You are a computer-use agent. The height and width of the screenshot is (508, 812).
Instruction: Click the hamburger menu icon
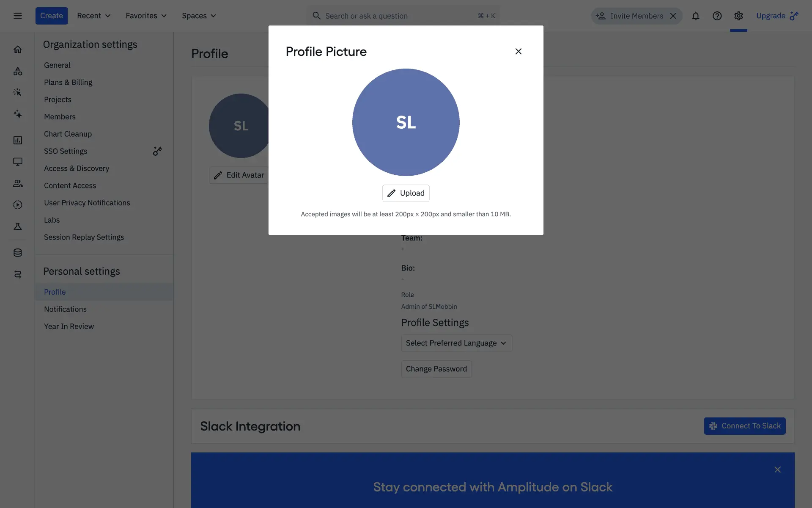pos(17,16)
